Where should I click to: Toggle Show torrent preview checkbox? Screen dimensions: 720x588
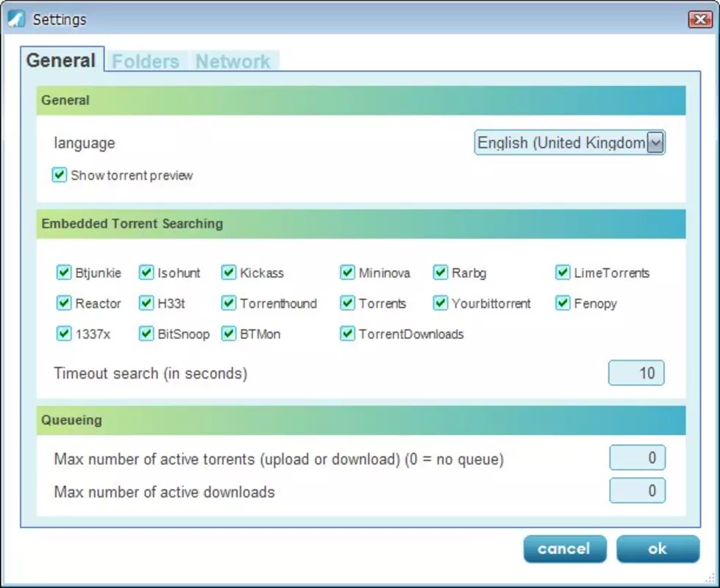60,175
